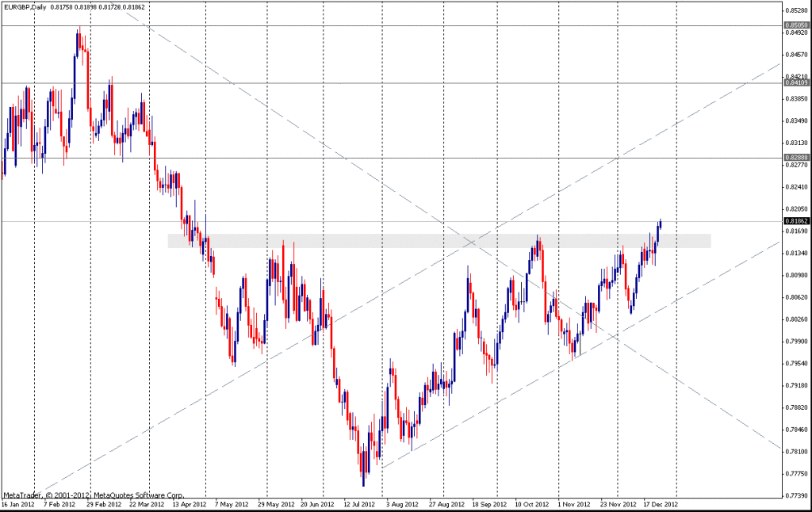
Task: Select the 12 Jul 2012 date marker
Action: click(x=358, y=503)
